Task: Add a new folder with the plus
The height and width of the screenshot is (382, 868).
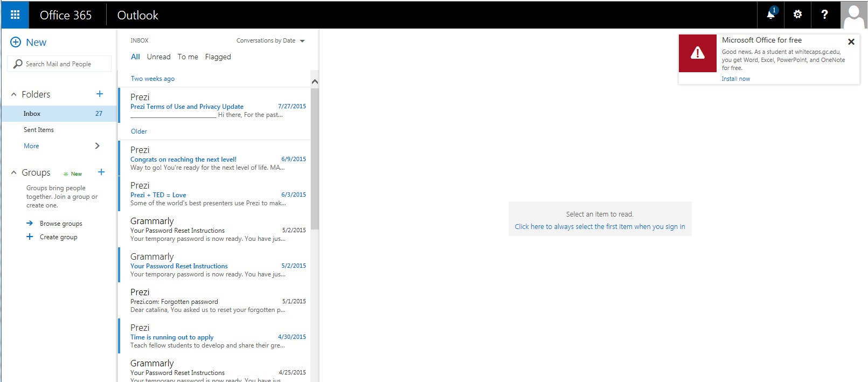Action: (x=100, y=94)
